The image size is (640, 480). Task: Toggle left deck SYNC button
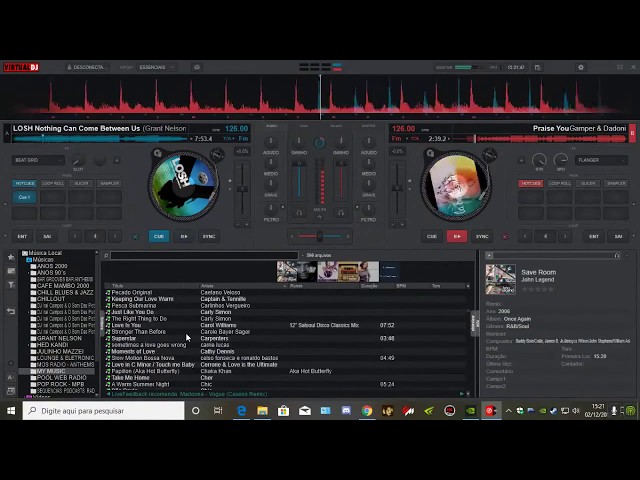pyautogui.click(x=209, y=236)
